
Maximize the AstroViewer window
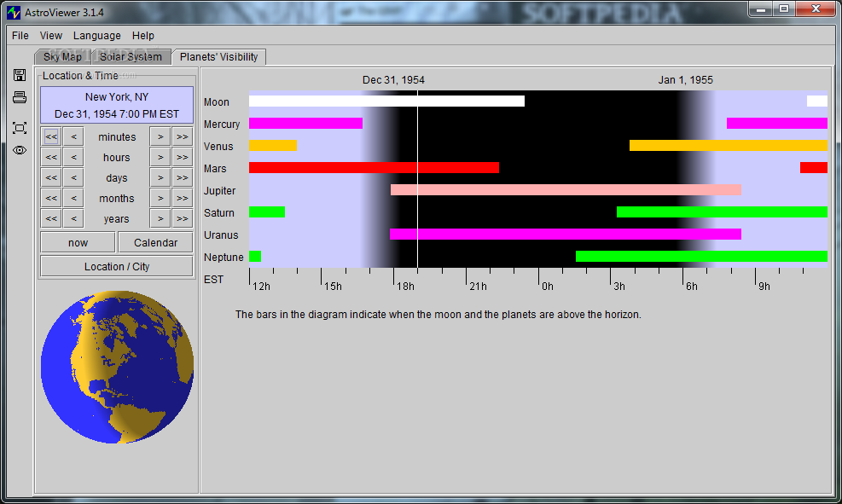click(784, 9)
